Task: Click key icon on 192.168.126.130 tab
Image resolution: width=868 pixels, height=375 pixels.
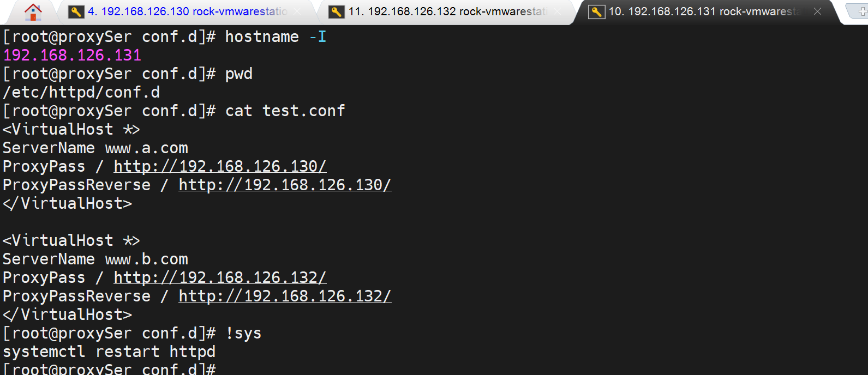Action: [76, 11]
